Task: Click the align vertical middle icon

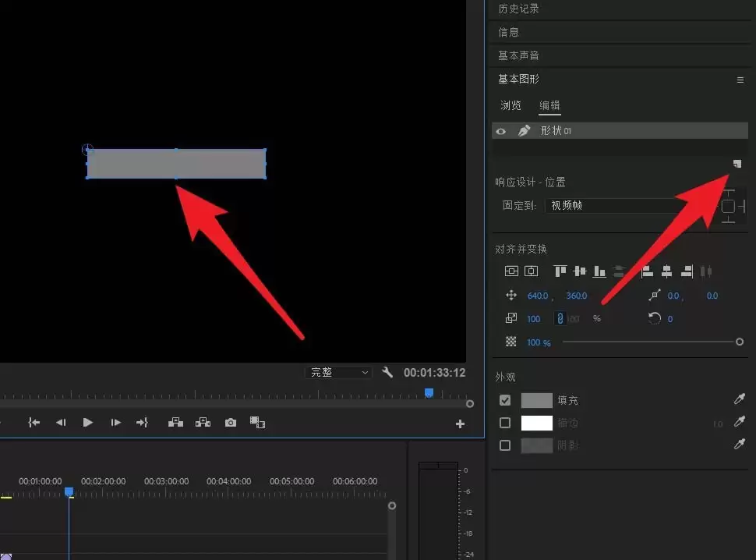Action: click(x=580, y=271)
